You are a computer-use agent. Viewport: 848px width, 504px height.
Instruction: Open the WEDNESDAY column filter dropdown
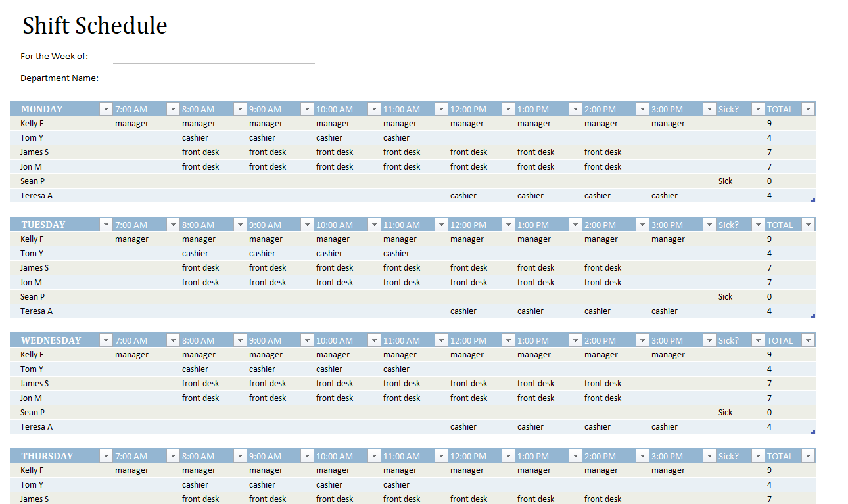106,340
